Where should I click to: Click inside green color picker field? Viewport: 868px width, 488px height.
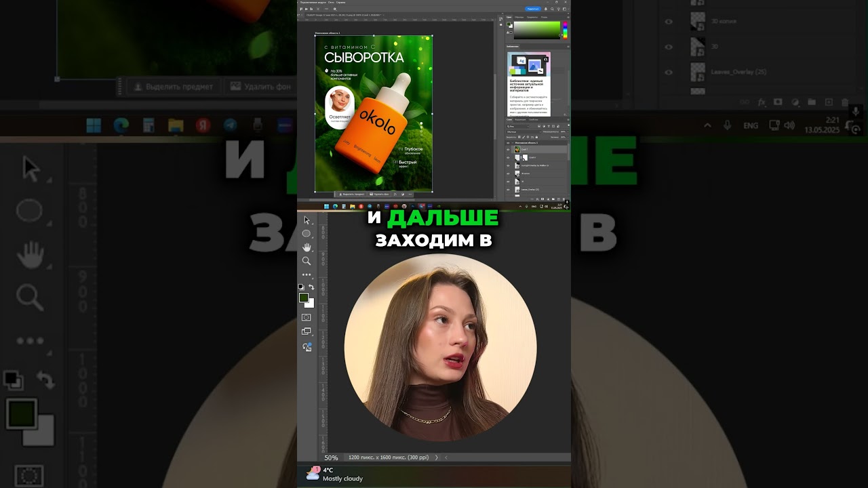[x=536, y=30]
